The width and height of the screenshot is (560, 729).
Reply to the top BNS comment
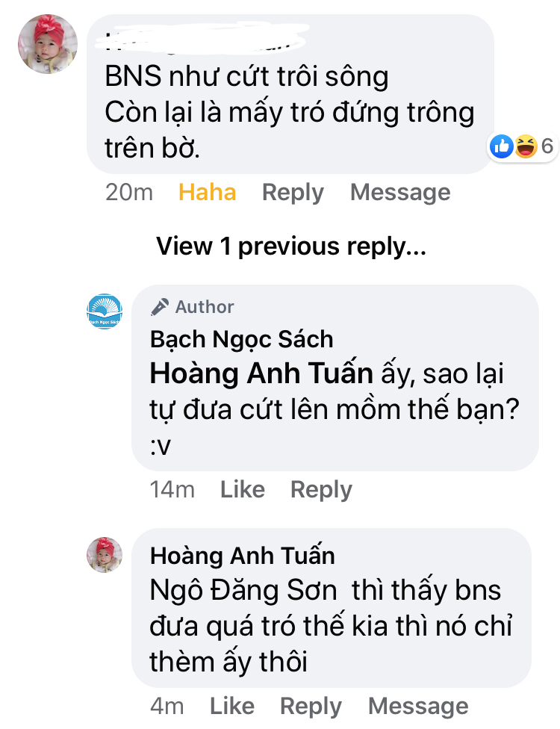293,193
